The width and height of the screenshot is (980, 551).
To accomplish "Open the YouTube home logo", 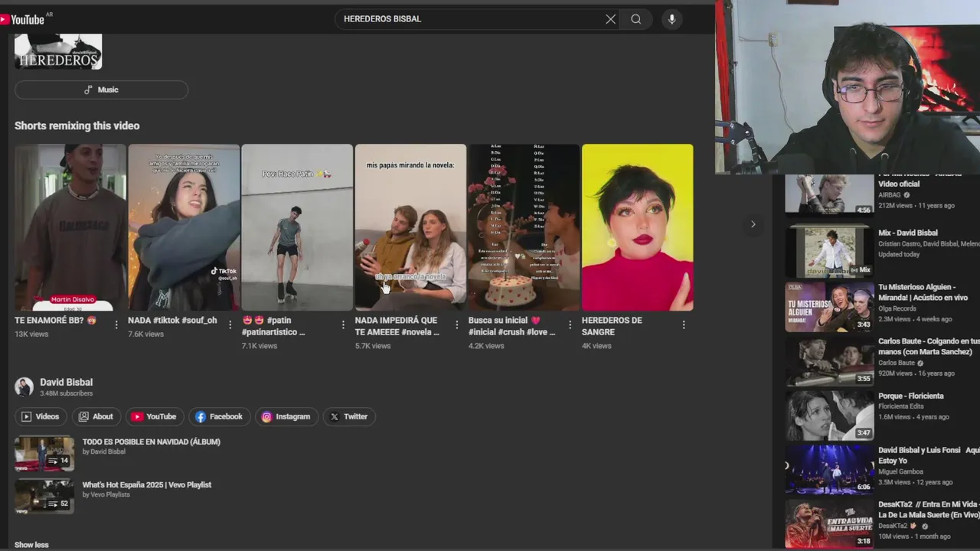I will click(x=23, y=19).
